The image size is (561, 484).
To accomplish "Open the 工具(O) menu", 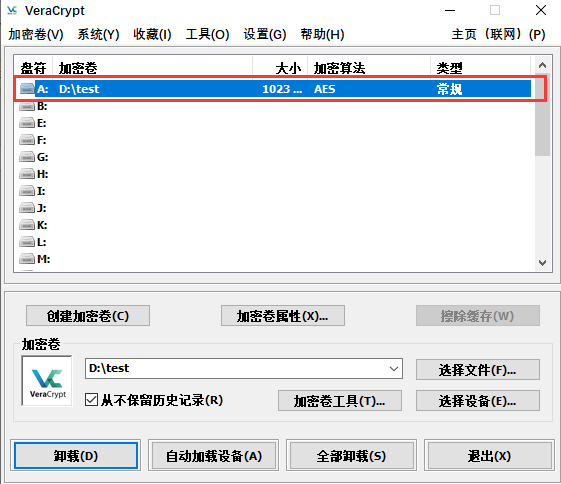I will click(x=208, y=34).
